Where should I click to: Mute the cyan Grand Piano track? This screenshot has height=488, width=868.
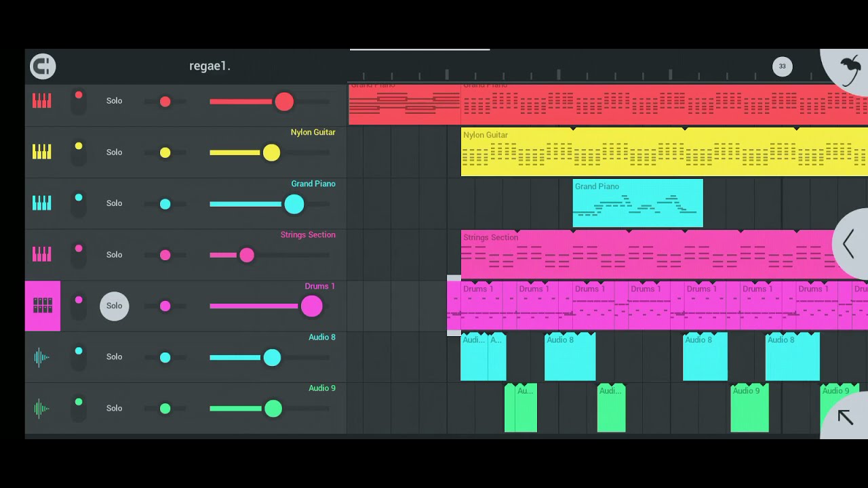tap(79, 203)
